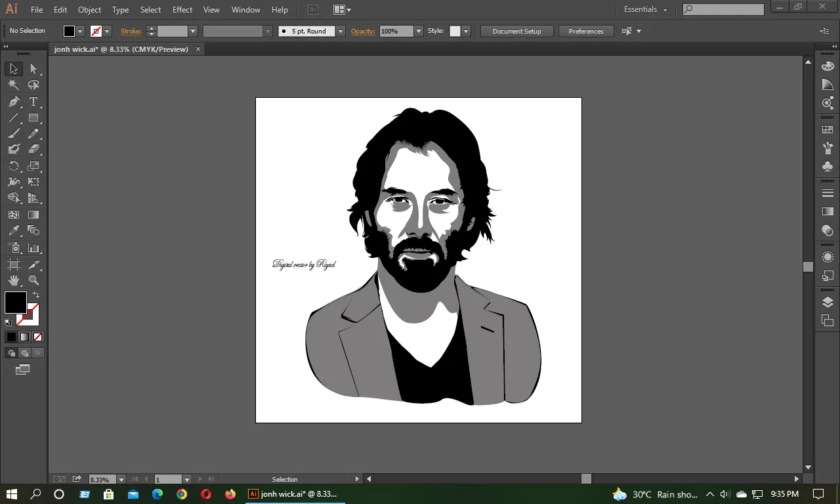Select the Scale tool

click(x=33, y=166)
